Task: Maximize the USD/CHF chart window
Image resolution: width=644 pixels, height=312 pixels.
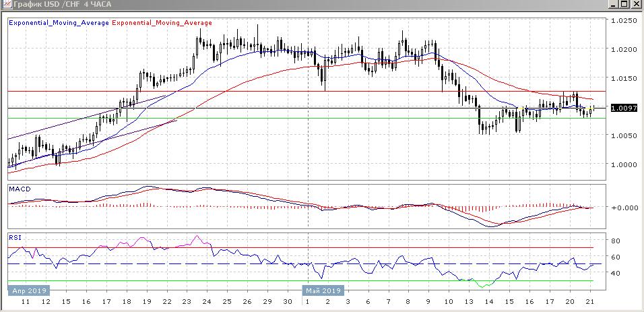Action: [624, 4]
